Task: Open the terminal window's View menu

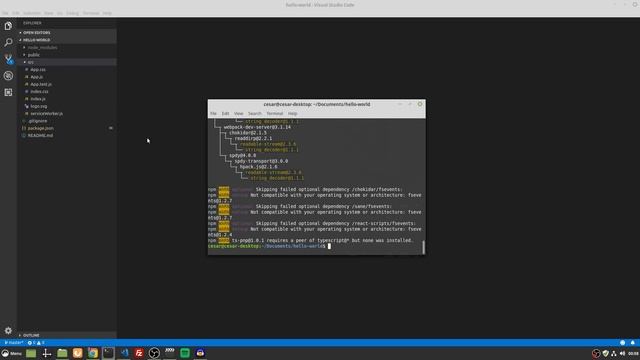Action: point(239,113)
